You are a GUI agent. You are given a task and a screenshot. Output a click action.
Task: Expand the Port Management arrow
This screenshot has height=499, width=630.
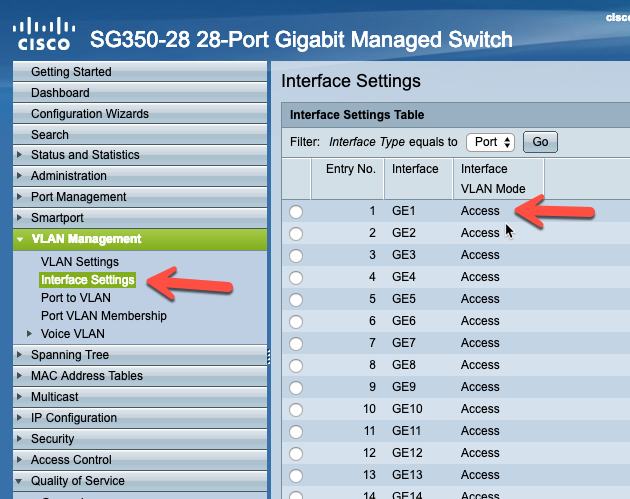click(x=19, y=196)
